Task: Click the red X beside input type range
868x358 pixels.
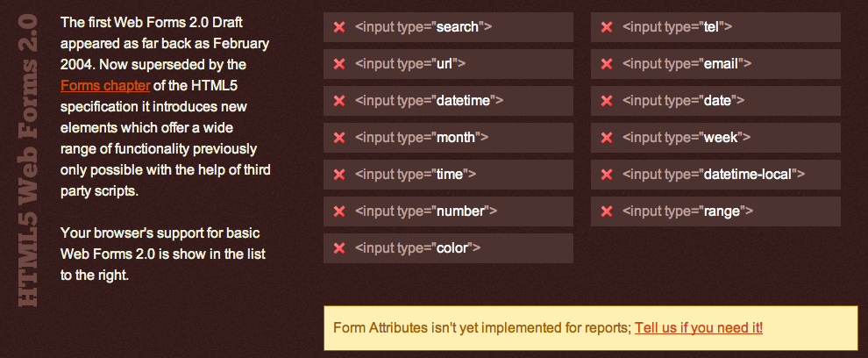Action: click(607, 211)
